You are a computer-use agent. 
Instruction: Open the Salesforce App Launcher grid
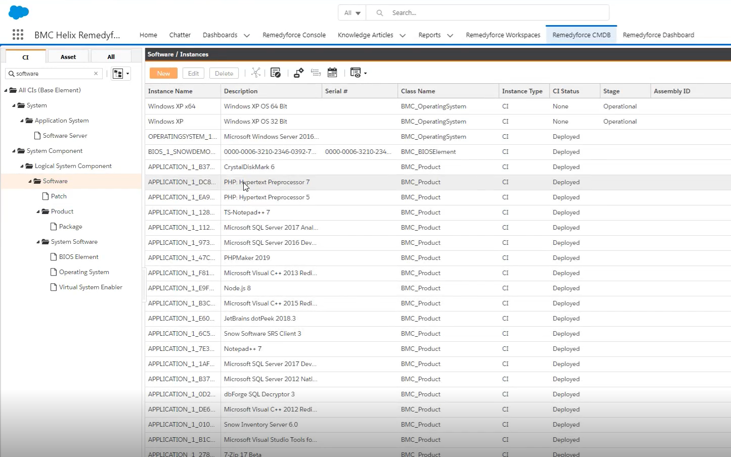(17, 35)
